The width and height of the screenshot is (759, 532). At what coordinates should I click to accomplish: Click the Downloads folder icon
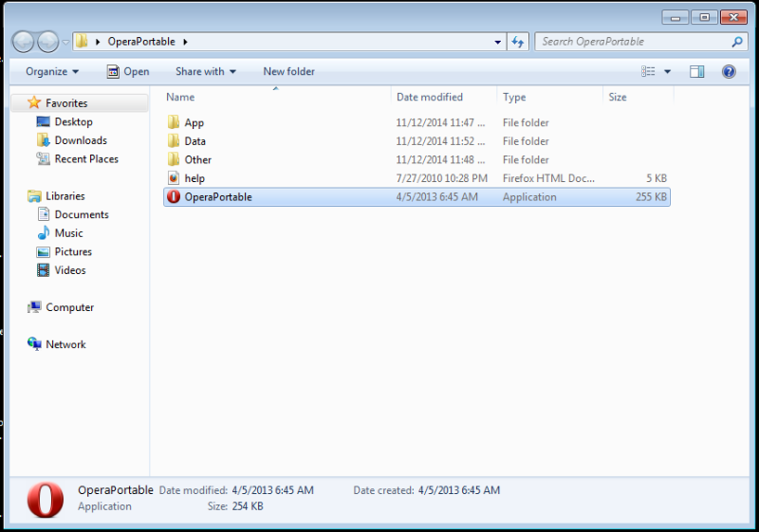pos(43,139)
